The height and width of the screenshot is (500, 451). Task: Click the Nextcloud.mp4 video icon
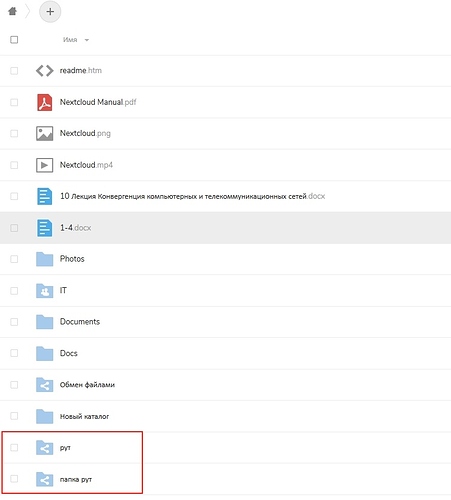tap(44, 165)
